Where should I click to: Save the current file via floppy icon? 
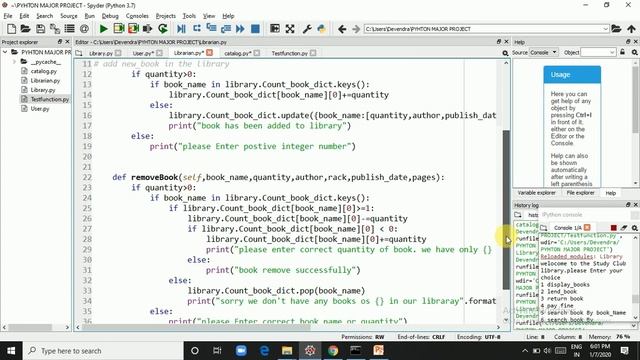click(40, 29)
